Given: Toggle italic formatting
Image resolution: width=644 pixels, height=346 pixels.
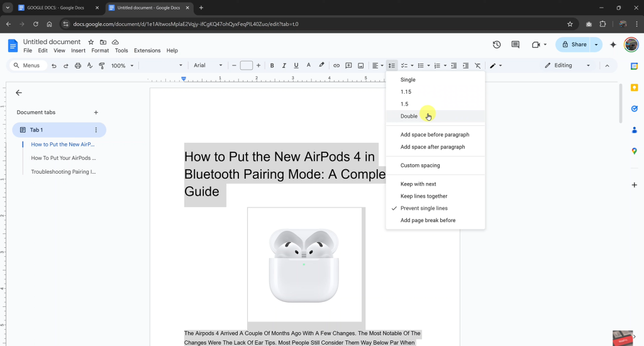Looking at the screenshot, I should (x=284, y=66).
